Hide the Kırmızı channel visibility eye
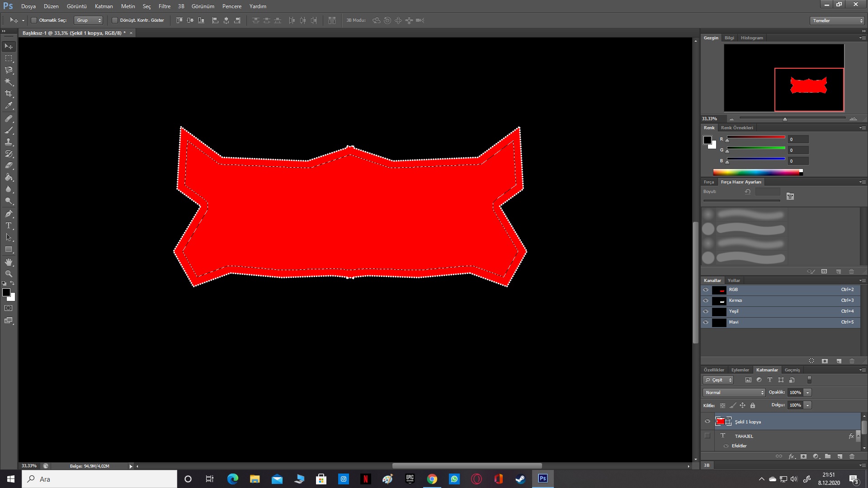868x488 pixels. [706, 300]
